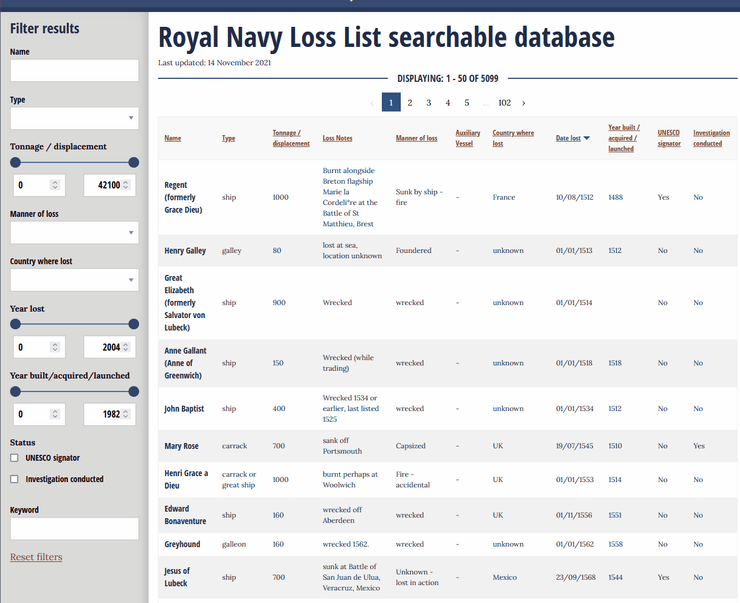Click the previous page arrow in pagination

click(x=373, y=103)
